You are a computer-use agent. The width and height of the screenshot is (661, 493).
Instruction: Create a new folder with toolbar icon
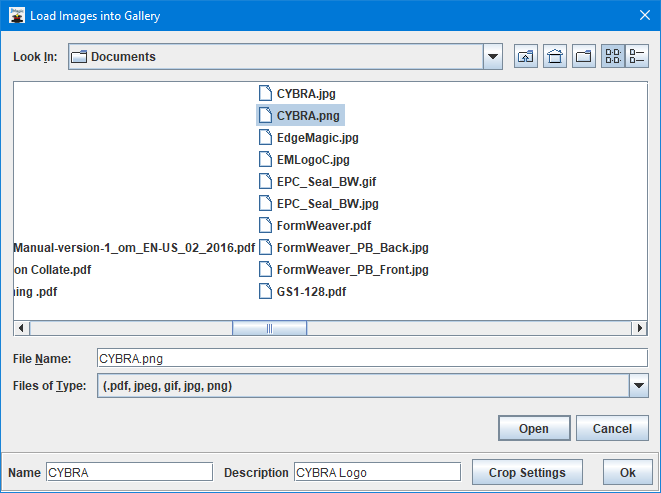coord(584,57)
